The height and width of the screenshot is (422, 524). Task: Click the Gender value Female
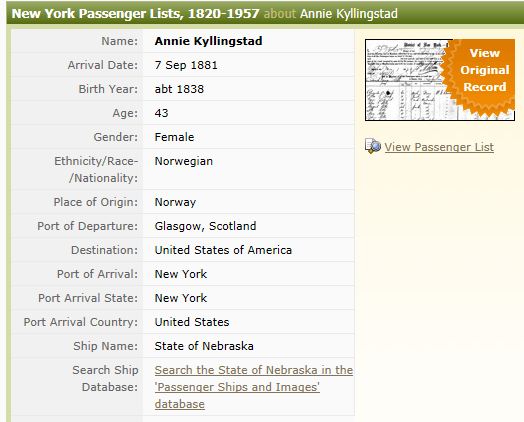[x=174, y=137]
